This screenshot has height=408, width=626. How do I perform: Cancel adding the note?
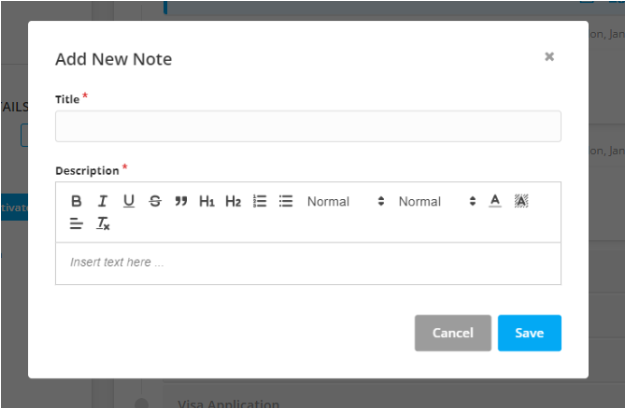pyautogui.click(x=453, y=333)
